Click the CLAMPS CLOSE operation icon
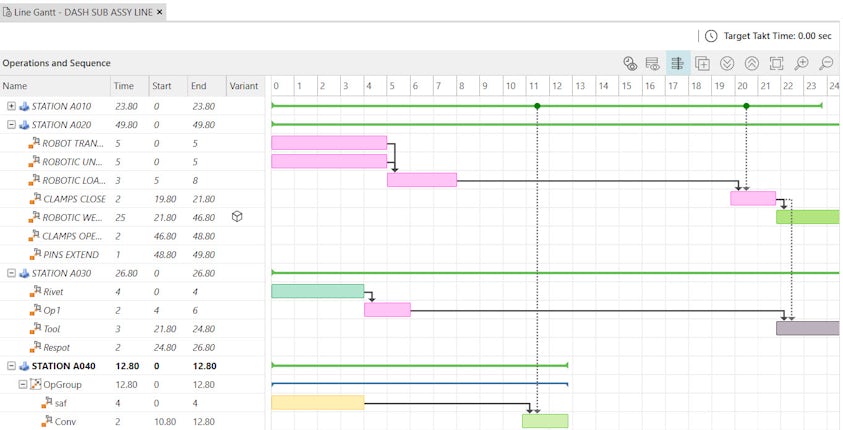 pyautogui.click(x=34, y=198)
